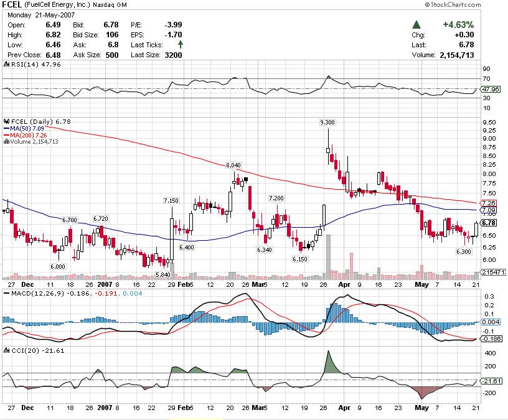Click the CCI(20) indicator icon

(x=6, y=350)
